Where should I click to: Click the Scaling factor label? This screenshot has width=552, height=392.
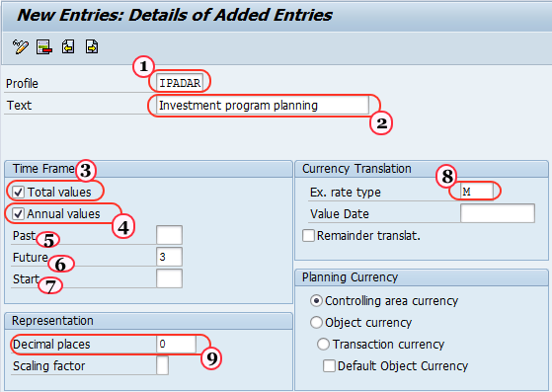coord(49,366)
